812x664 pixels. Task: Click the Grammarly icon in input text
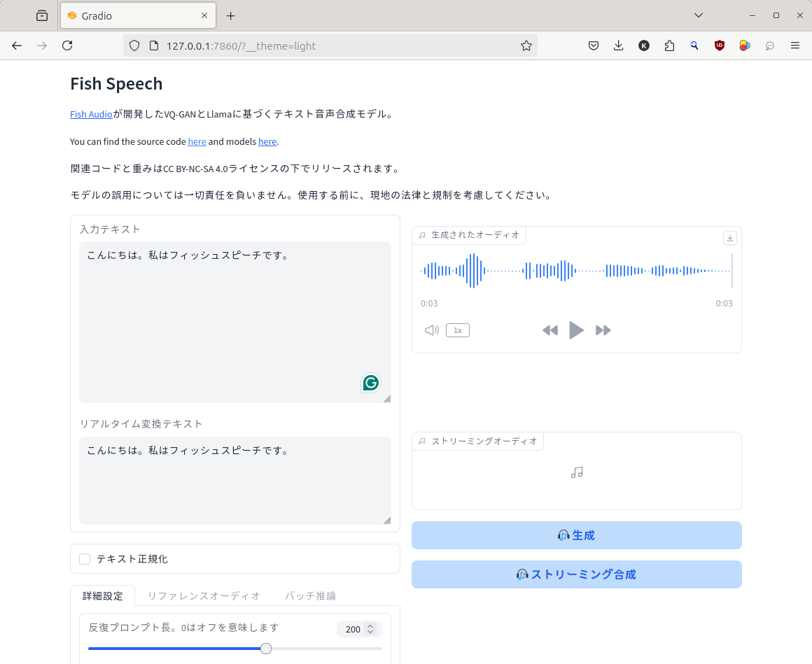[x=371, y=383]
